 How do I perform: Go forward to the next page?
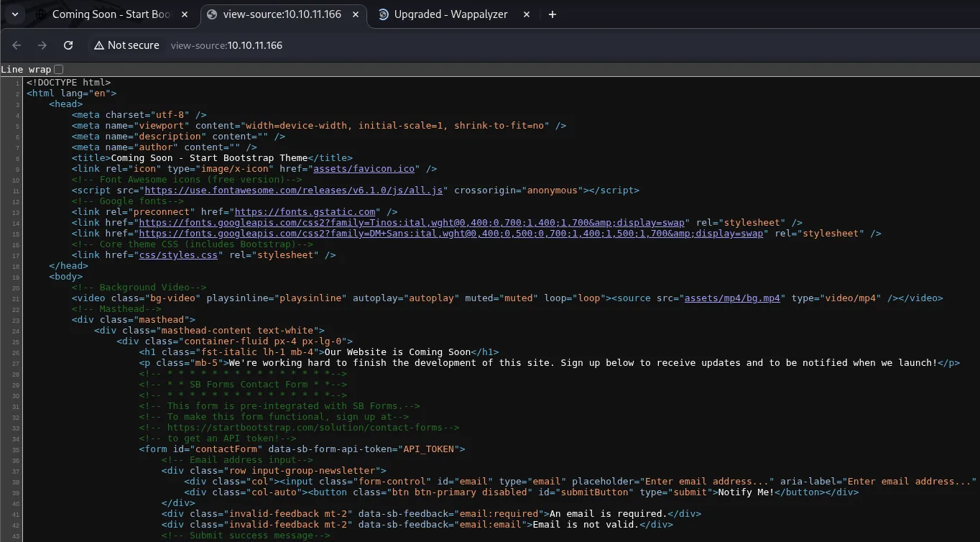tap(42, 45)
